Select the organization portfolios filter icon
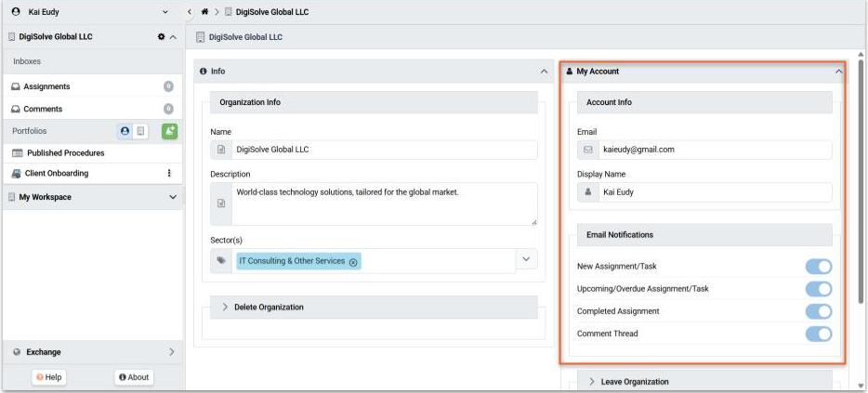868x393 pixels. (140, 132)
